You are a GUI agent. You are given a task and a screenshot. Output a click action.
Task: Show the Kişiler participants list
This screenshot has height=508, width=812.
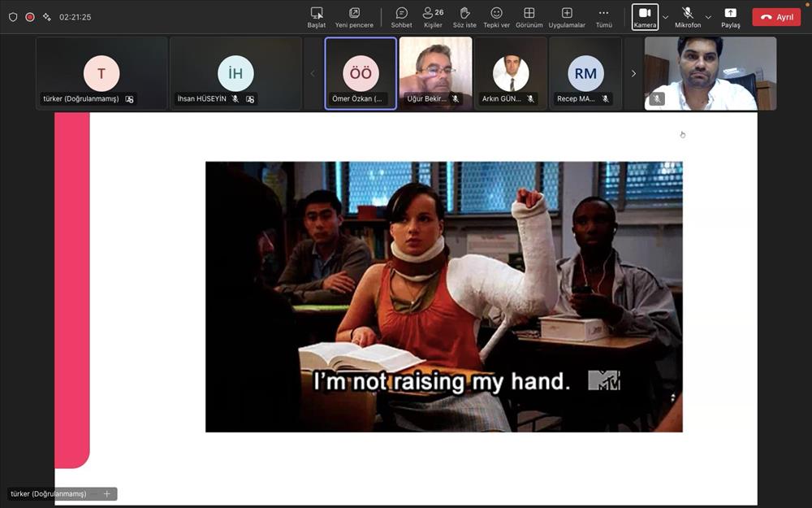coord(433,17)
